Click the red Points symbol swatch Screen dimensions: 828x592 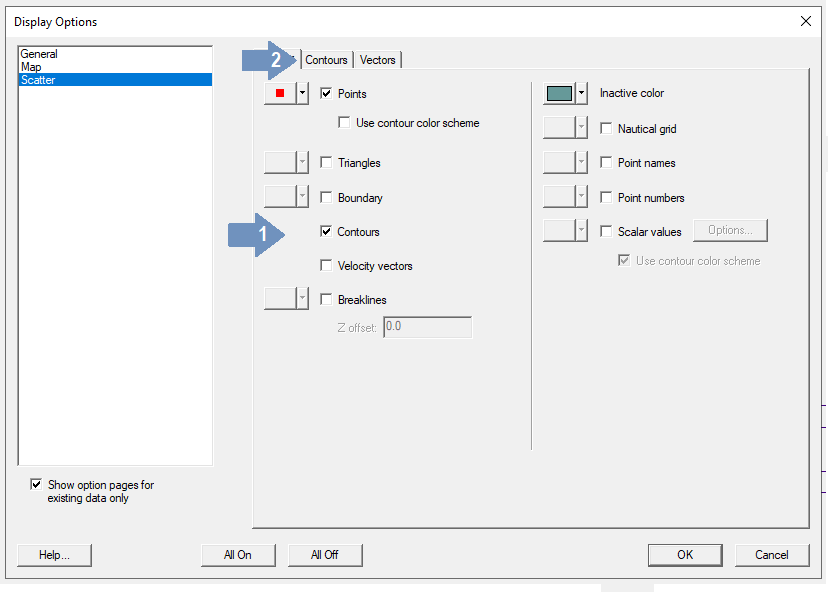click(280, 93)
